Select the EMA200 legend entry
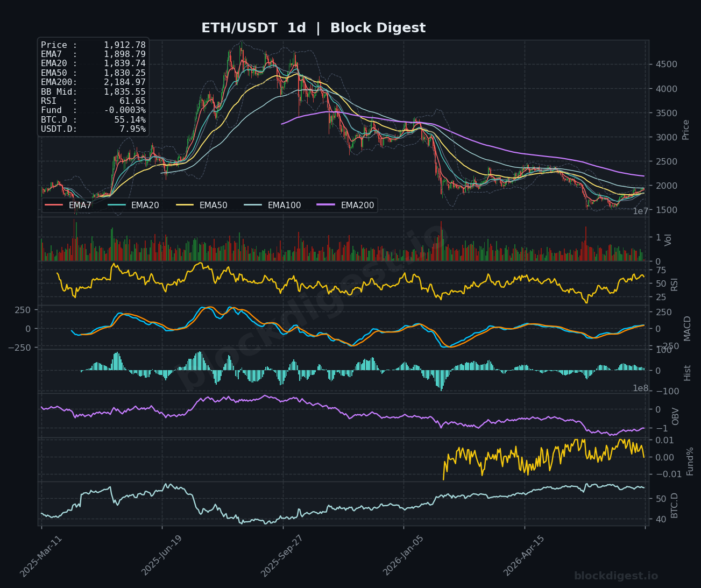 [345, 206]
